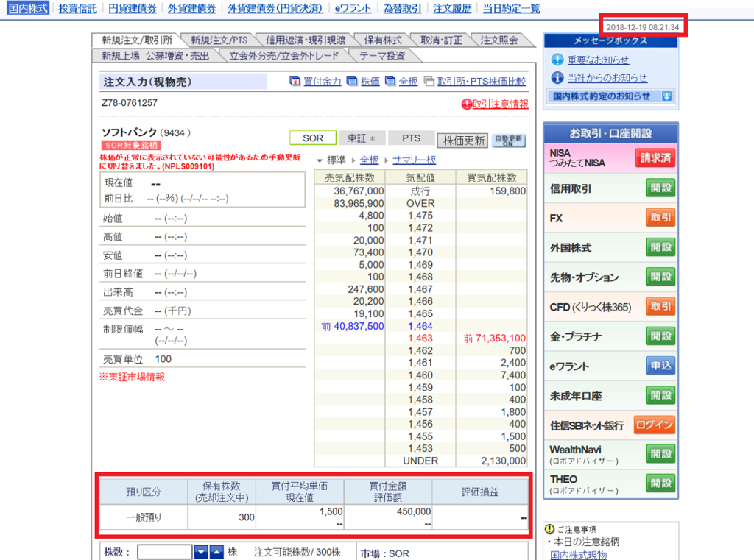This screenshot has height=560, width=754.
Task: Click eワラント 申込 button
Action: coord(660,366)
